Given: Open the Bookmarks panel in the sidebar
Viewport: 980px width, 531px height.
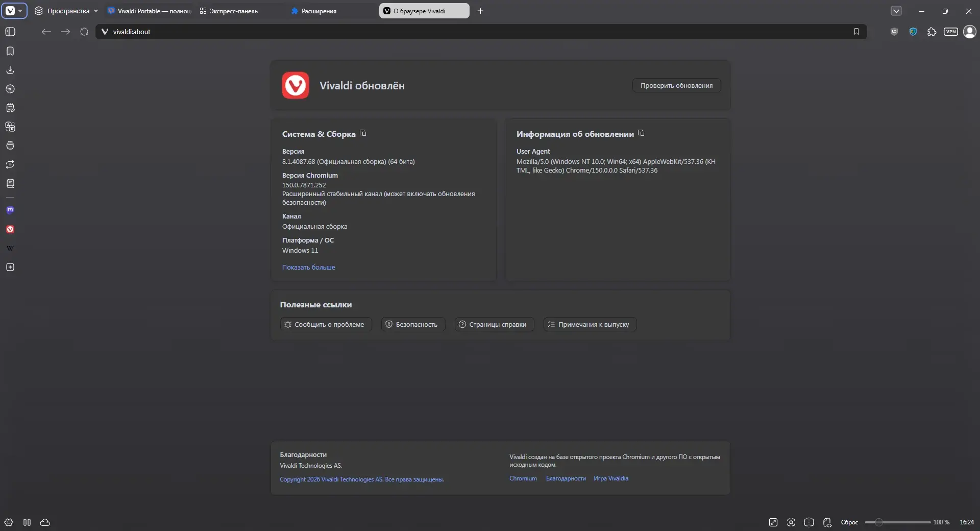Looking at the screenshot, I should 10,51.
